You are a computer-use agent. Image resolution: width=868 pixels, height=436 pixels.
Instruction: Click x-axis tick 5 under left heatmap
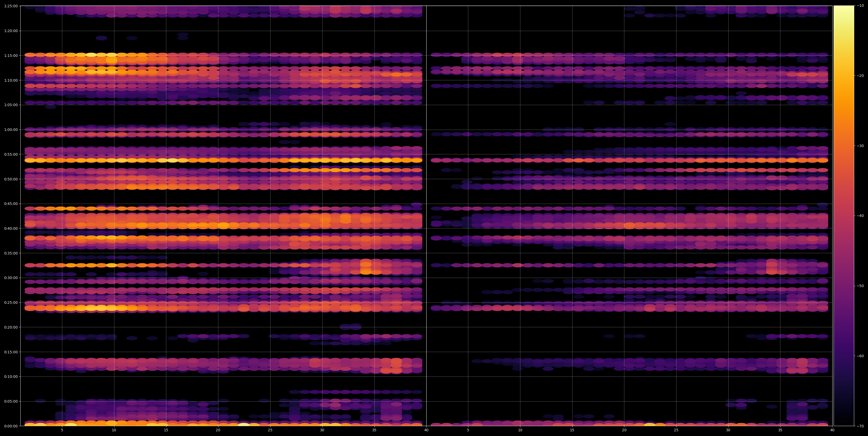[x=62, y=430]
